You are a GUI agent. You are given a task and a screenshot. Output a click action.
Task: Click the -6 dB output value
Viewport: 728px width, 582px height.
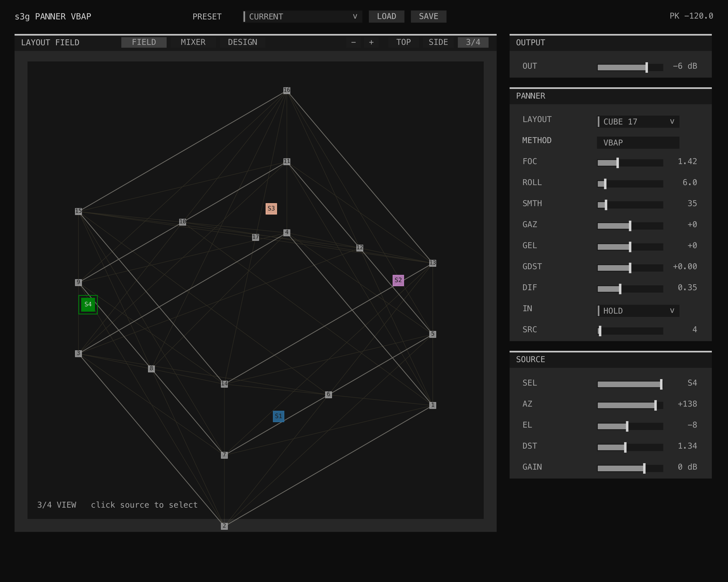685,66
